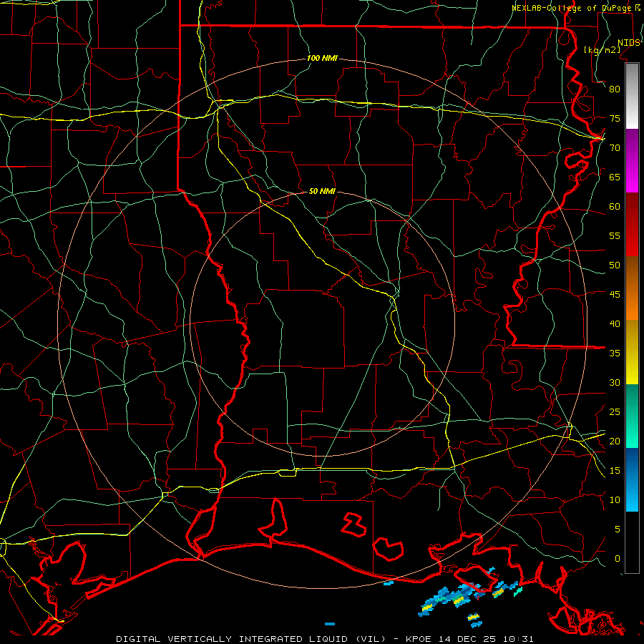644x644 pixels.
Task: Click the 50 NMI range ring label
Action: [x=322, y=191]
